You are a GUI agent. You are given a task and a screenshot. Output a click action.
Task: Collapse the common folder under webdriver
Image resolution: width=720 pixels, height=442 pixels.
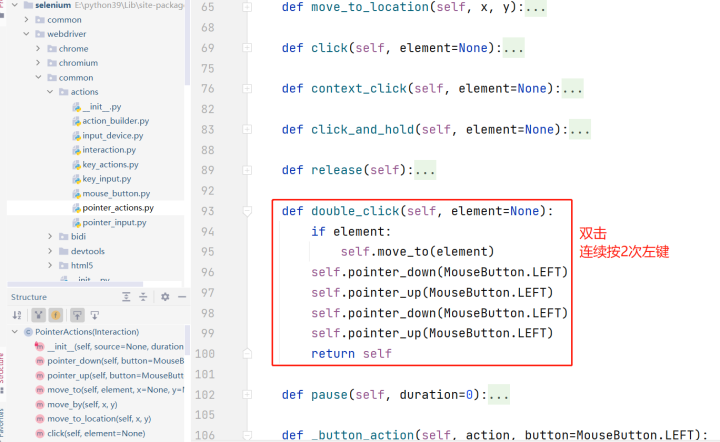point(38,77)
